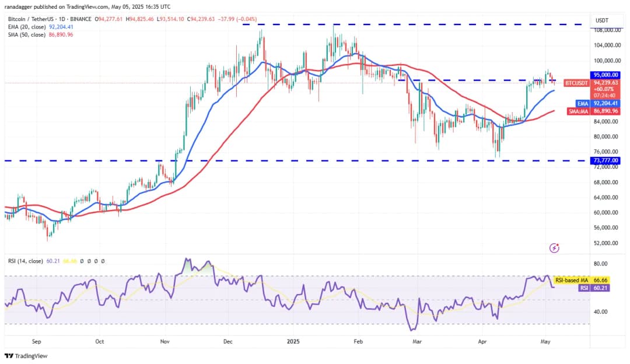This screenshot has width=630, height=364.
Task: Click the TradingView logo at bottom left
Action: [26, 356]
